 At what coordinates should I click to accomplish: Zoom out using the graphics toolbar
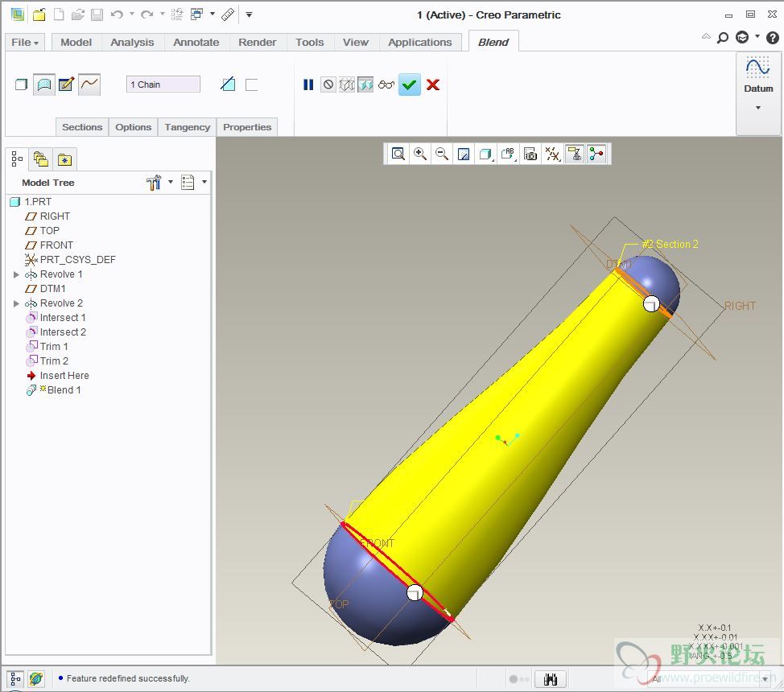441,154
